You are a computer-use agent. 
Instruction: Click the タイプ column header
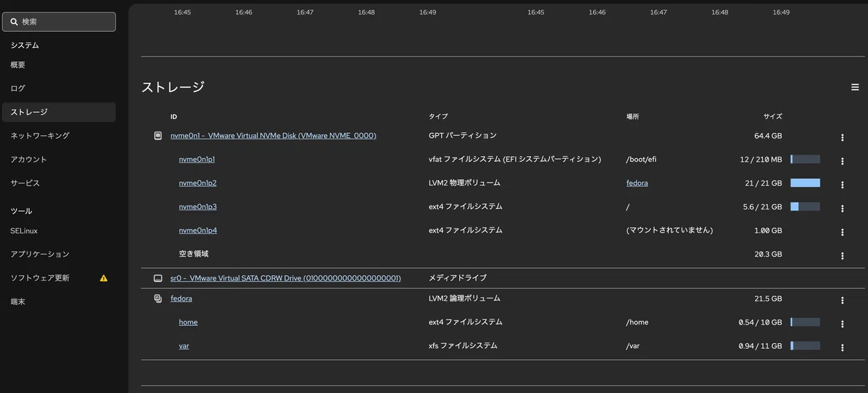coord(438,116)
